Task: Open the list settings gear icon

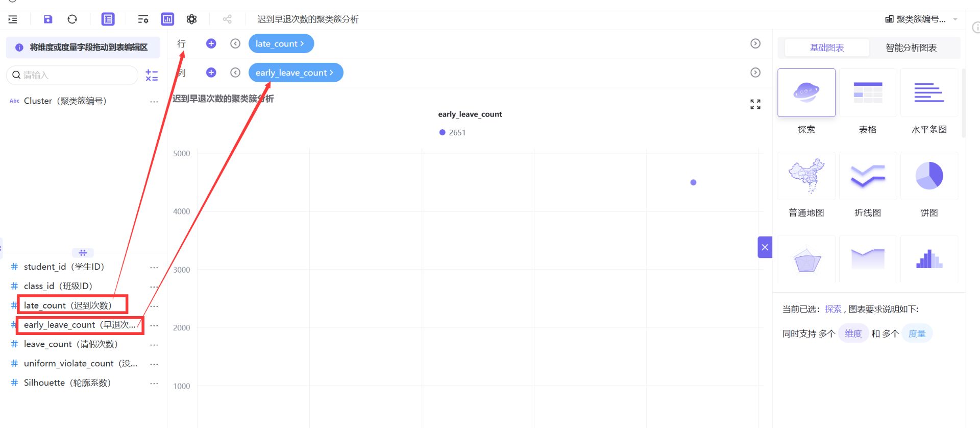Action: coord(143,19)
